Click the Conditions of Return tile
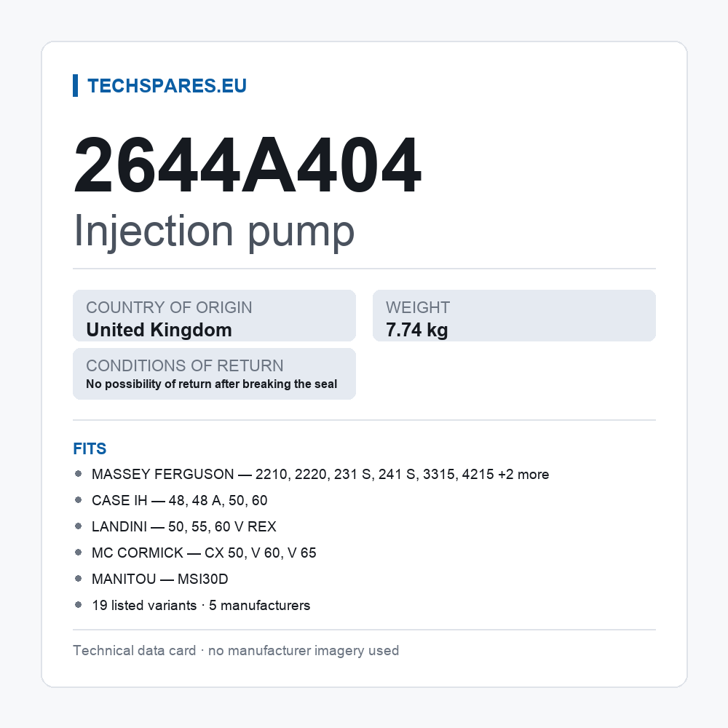The image size is (728, 728). tap(214, 373)
